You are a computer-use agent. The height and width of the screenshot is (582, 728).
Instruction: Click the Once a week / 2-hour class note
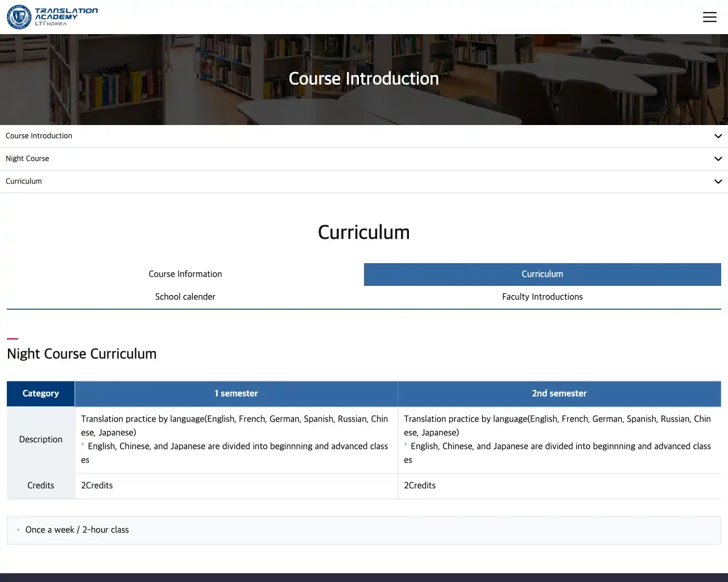[x=77, y=530]
